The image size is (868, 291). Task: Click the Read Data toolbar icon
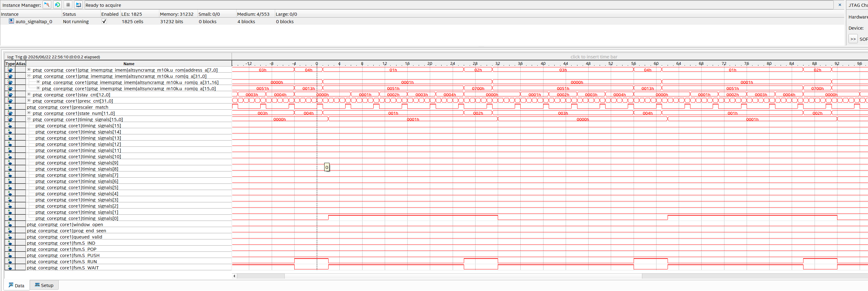(x=78, y=5)
